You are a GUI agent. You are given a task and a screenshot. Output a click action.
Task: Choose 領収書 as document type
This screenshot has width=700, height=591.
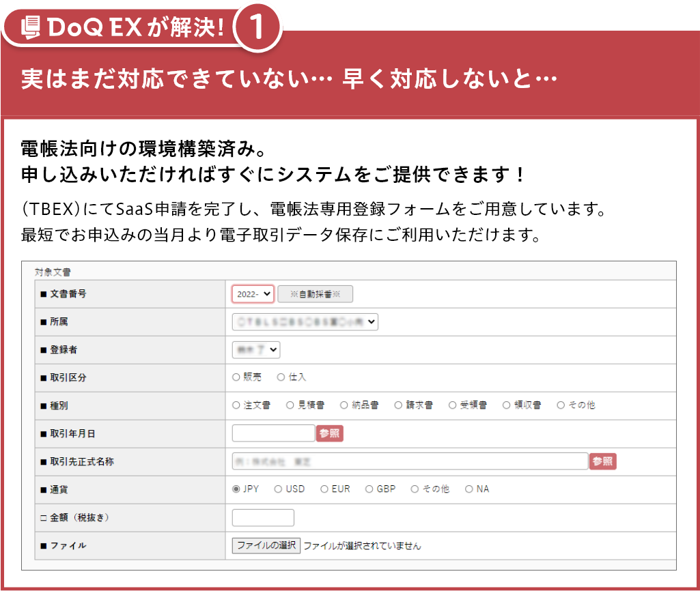(507, 405)
